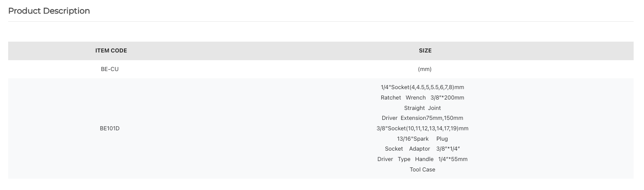This screenshot has height=190, width=644.
Task: Click the Ratchet Wrench 3/8"*200mm line
Action: (422, 98)
